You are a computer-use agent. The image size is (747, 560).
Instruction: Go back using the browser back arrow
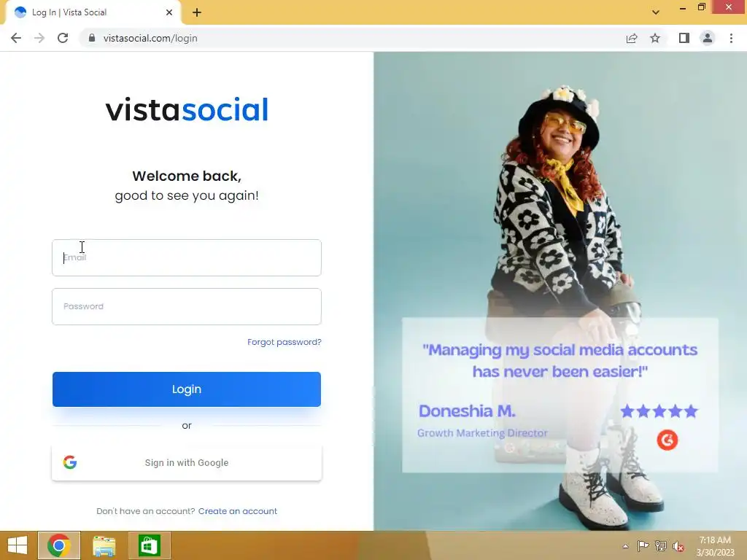point(16,38)
